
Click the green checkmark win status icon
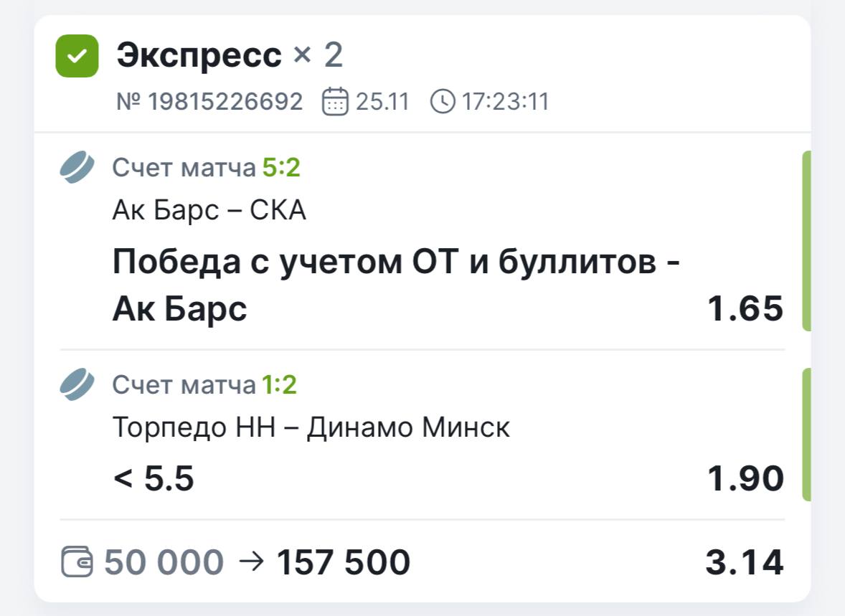77,56
